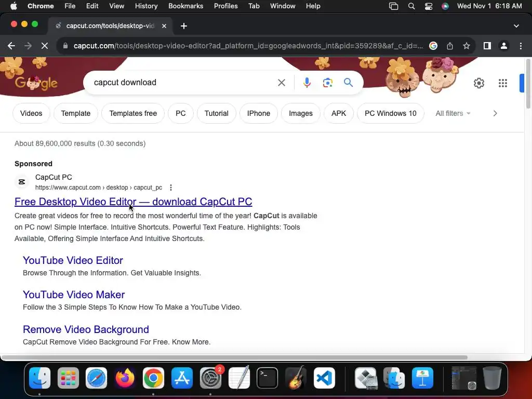Click the vertical page scrollbar
The image size is (532, 399).
point(528,84)
